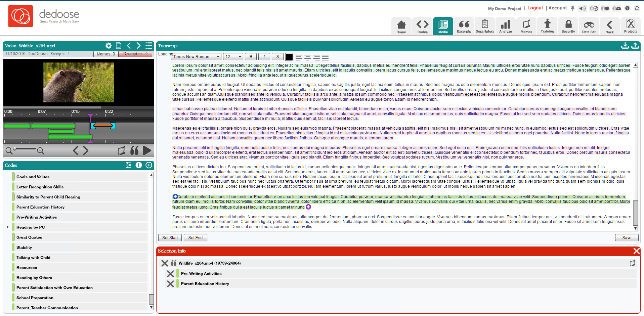This screenshot has width=644, height=316.
Task: Click the Set Start button
Action: coord(170,238)
